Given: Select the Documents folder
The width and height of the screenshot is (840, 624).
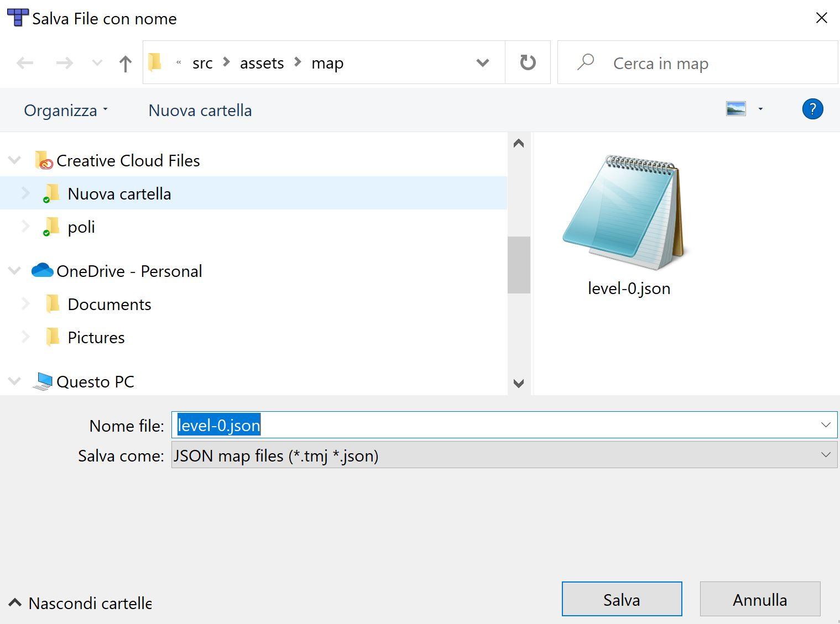Looking at the screenshot, I should (x=109, y=305).
